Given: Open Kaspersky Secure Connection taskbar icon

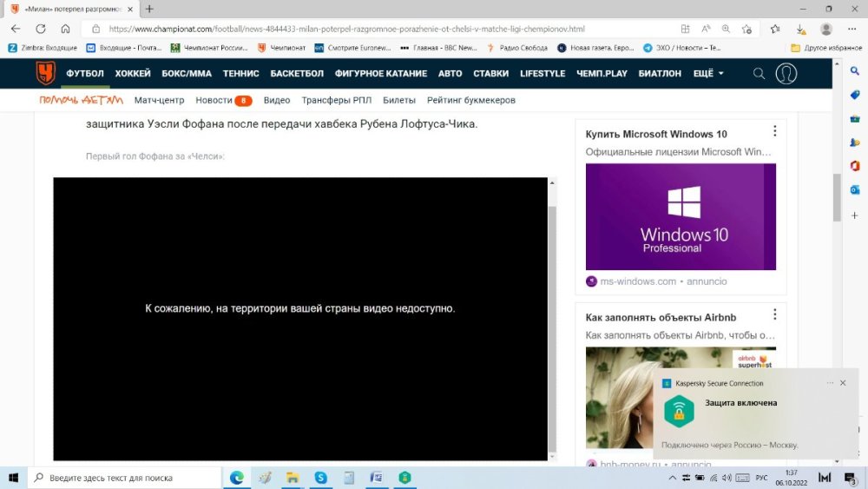Looking at the screenshot, I should pyautogui.click(x=404, y=478).
